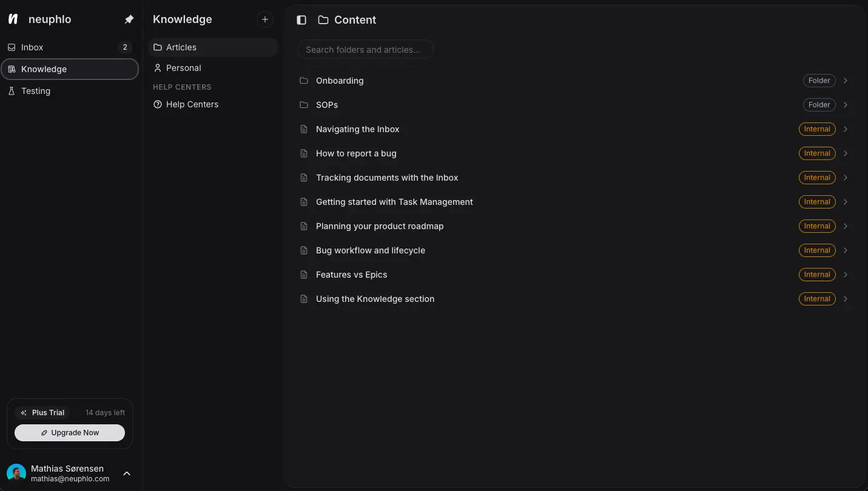This screenshot has height=491, width=868.
Task: Click the Help Centers question icon
Action: (158, 104)
